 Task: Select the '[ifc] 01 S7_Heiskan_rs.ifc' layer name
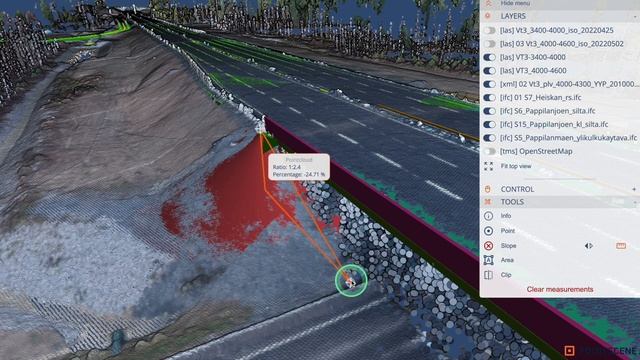(x=541, y=98)
